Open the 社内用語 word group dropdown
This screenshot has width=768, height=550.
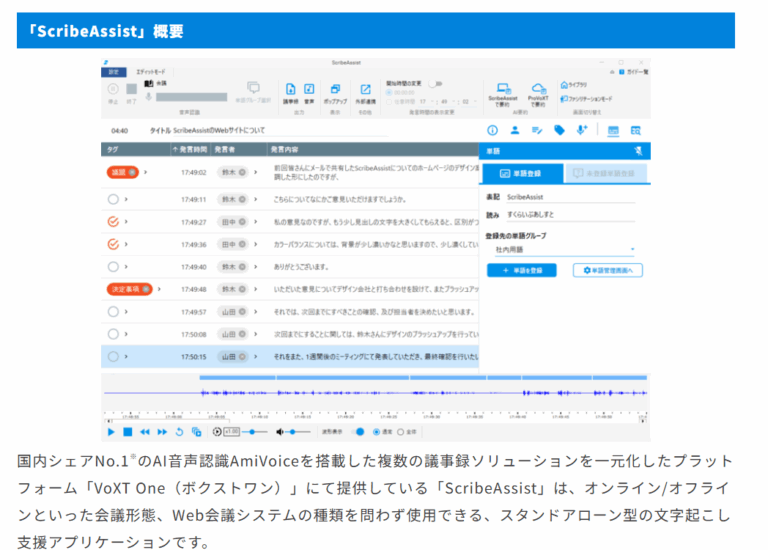pyautogui.click(x=564, y=250)
